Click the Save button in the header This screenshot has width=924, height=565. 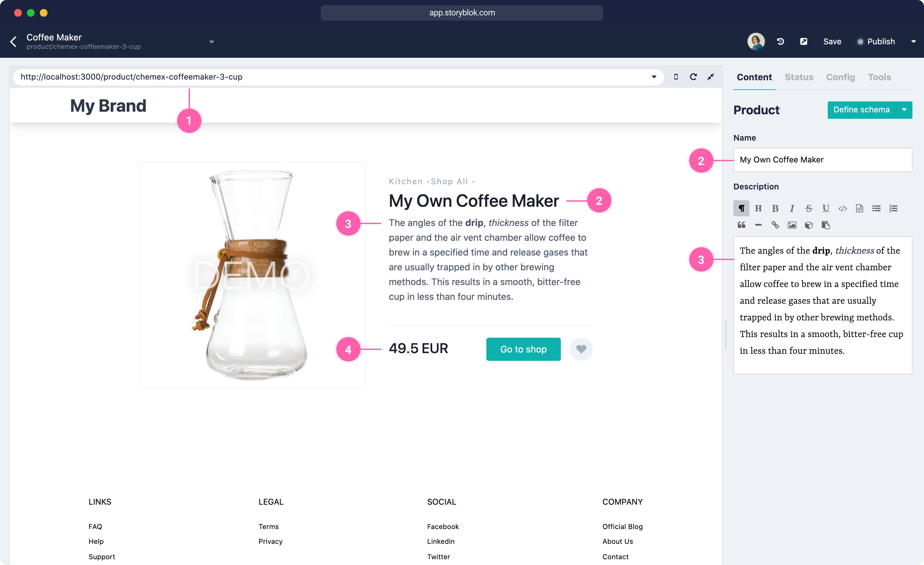(832, 41)
